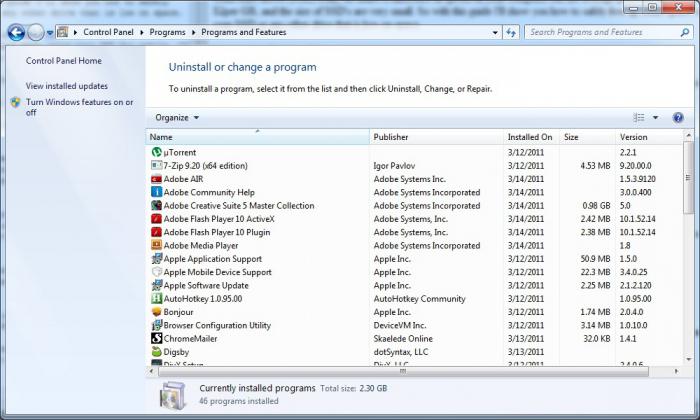
Task: Expand the arrow before Control Panel breadcrumb
Action: pos(75,32)
